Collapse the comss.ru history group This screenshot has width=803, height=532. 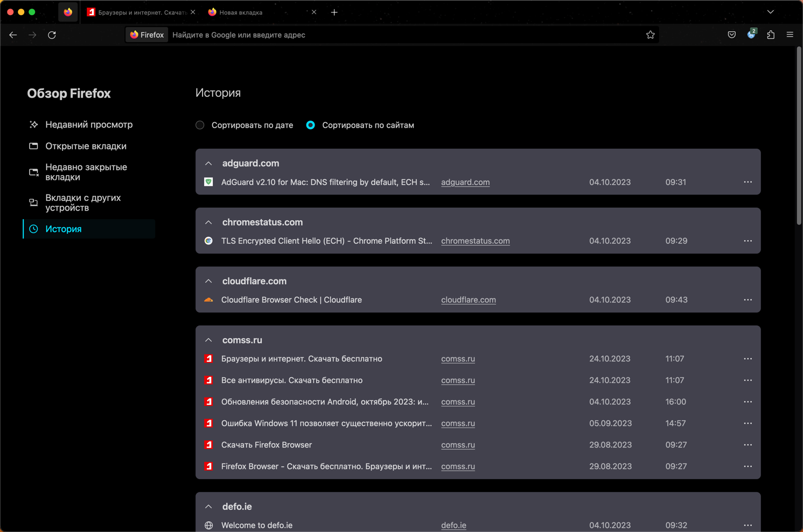[x=208, y=340]
